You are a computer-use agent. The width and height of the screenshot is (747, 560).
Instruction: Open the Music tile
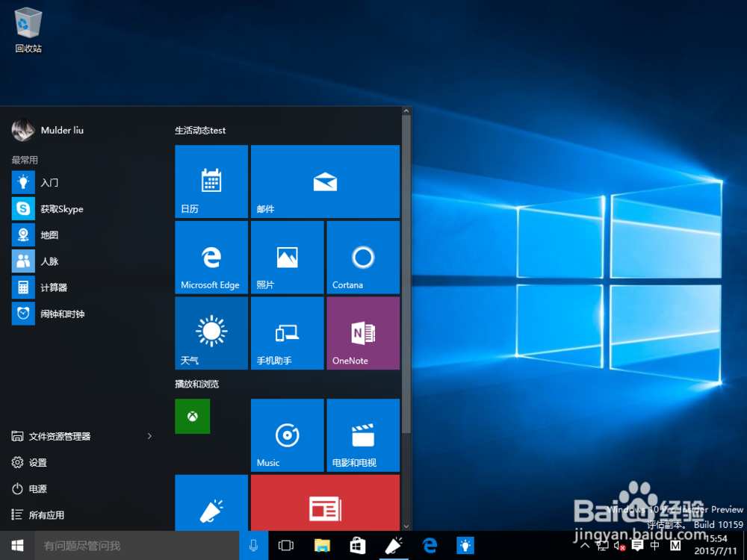point(288,435)
